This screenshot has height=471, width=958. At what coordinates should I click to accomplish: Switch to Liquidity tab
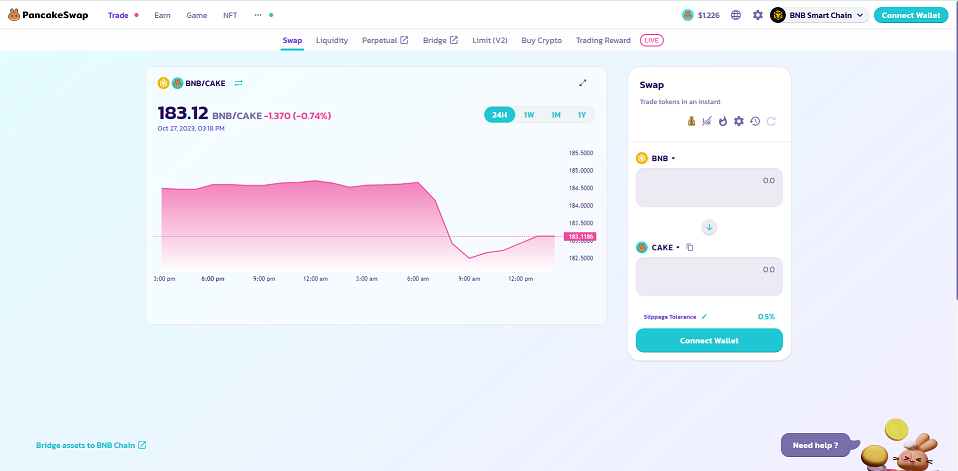click(x=332, y=40)
